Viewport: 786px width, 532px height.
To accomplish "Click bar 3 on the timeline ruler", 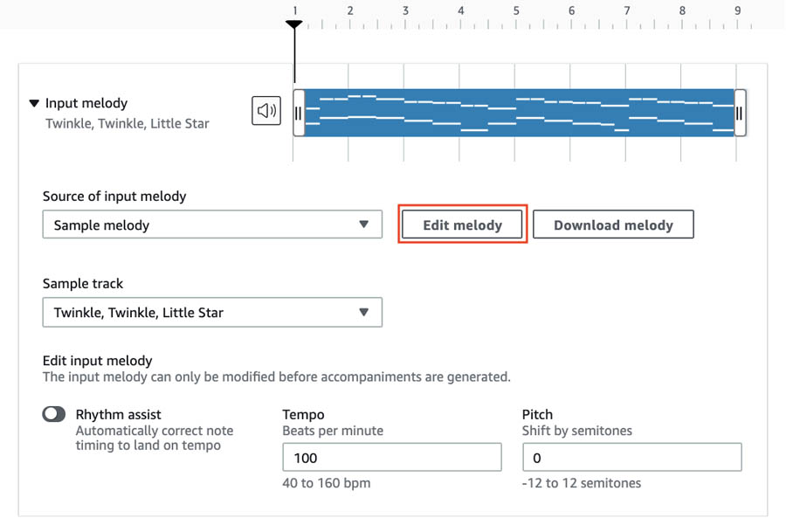I will [405, 10].
